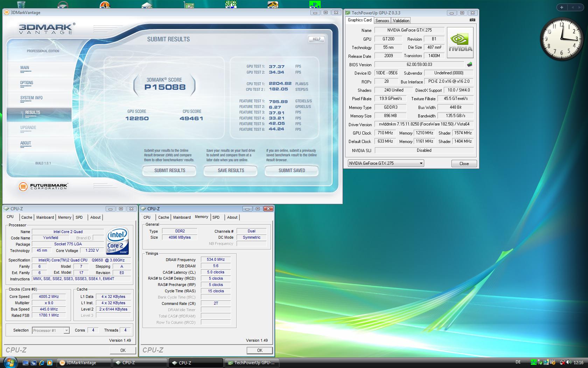Open the Processor selection dropdown in CPU-Z
Viewport: 588px width, 368px height.
pyautogui.click(x=51, y=330)
